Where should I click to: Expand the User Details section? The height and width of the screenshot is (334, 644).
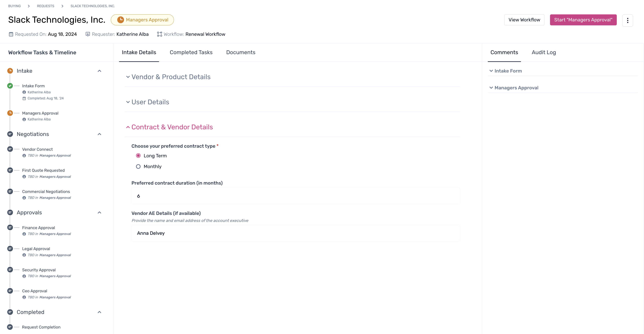point(147,102)
